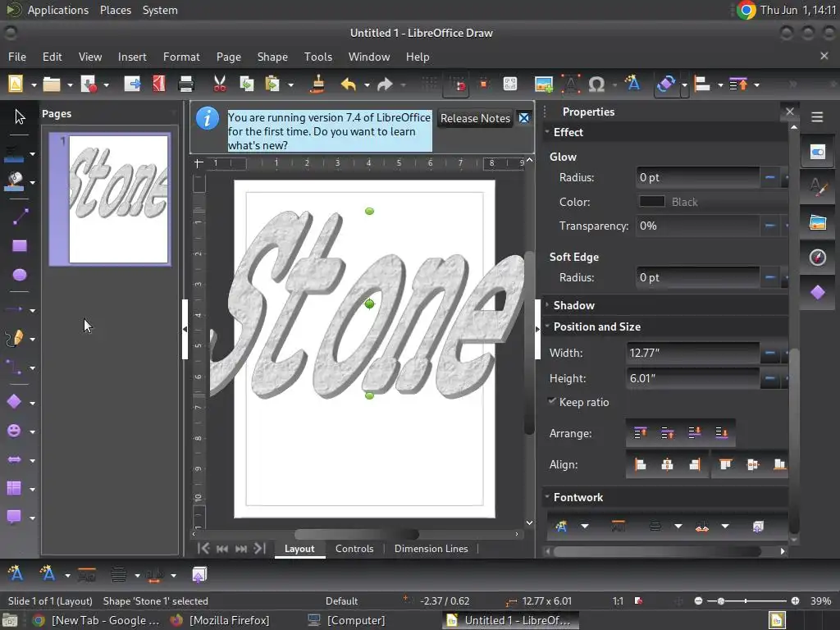This screenshot has width=840, height=630.
Task: Insert a Basic Shapes diamond
Action: click(15, 402)
